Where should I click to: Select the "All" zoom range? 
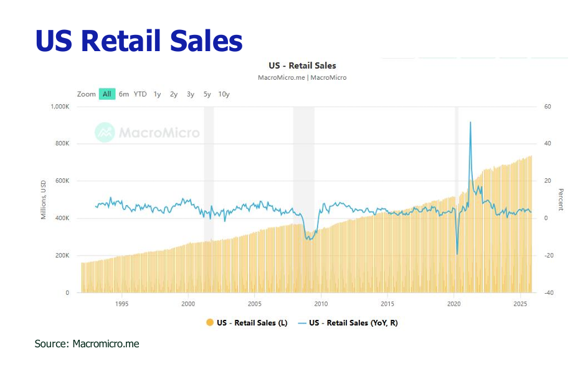tap(107, 94)
